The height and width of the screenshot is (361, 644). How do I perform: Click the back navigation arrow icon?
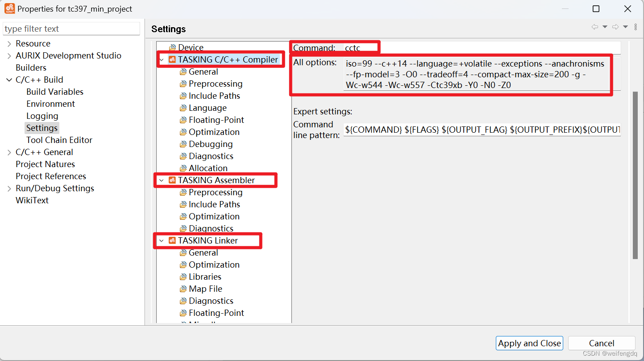[594, 27]
